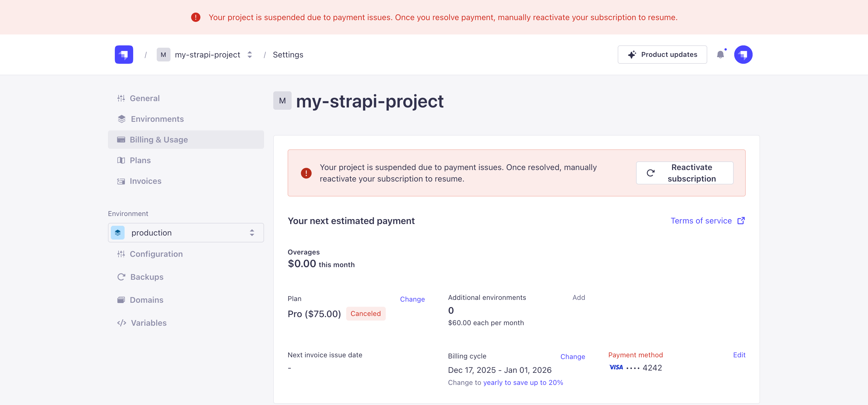Click the Backups refresh icon
This screenshot has width=868, height=405.
(121, 277)
